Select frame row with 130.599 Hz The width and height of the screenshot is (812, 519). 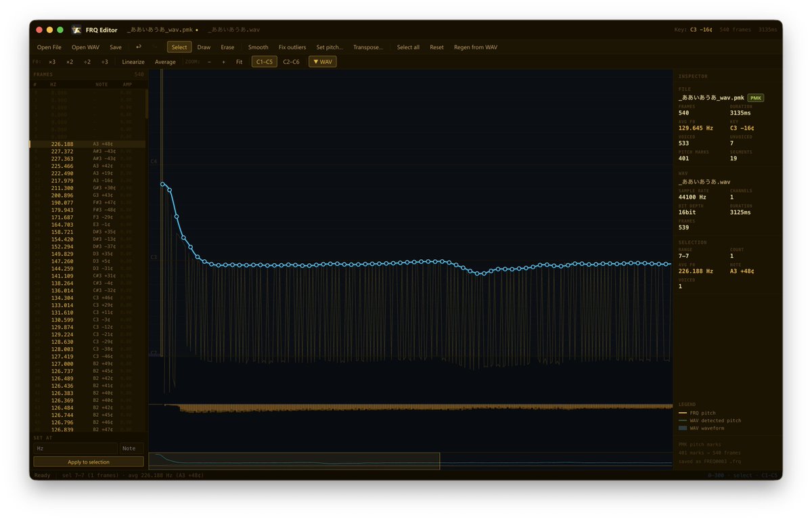[87, 320]
